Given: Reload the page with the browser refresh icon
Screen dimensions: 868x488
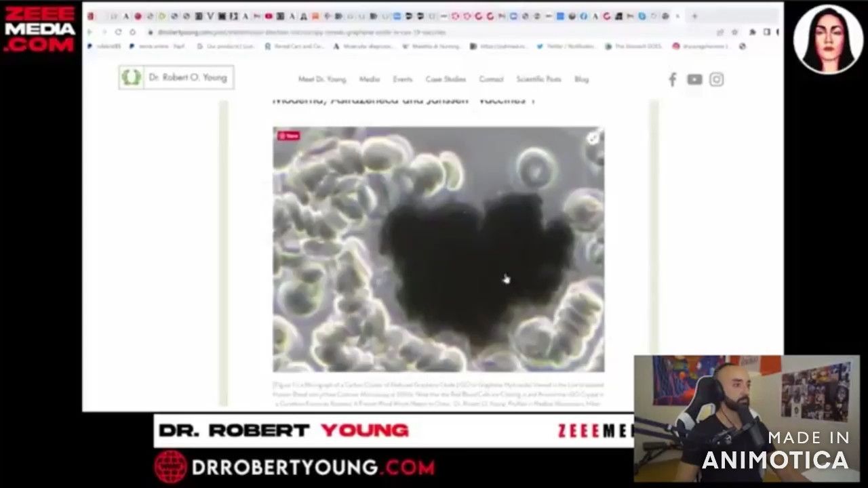Looking at the screenshot, I should 118,32.
